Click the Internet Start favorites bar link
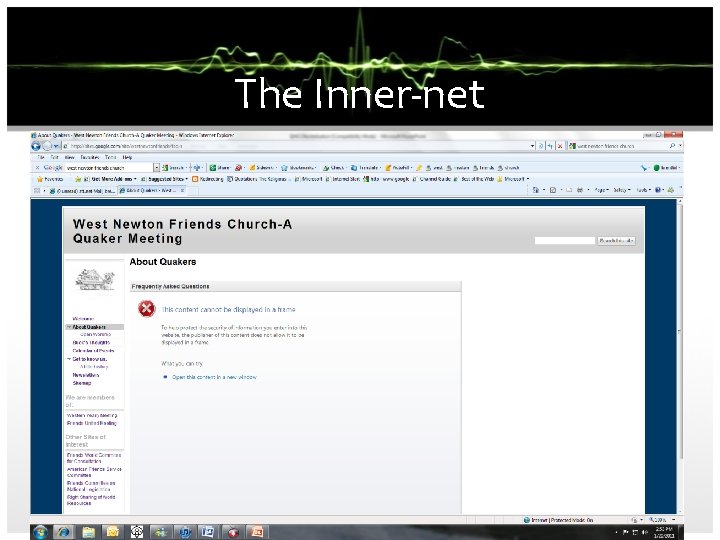 coord(343,179)
